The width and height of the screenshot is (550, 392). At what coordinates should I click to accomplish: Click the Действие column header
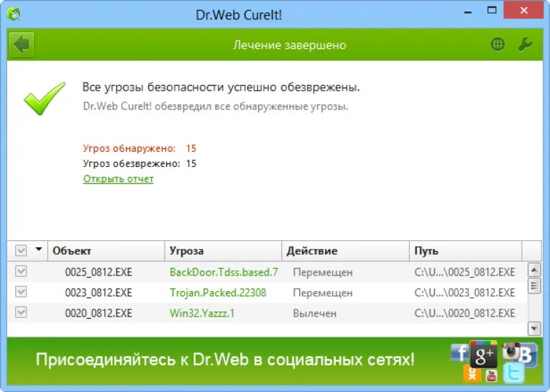[346, 251]
